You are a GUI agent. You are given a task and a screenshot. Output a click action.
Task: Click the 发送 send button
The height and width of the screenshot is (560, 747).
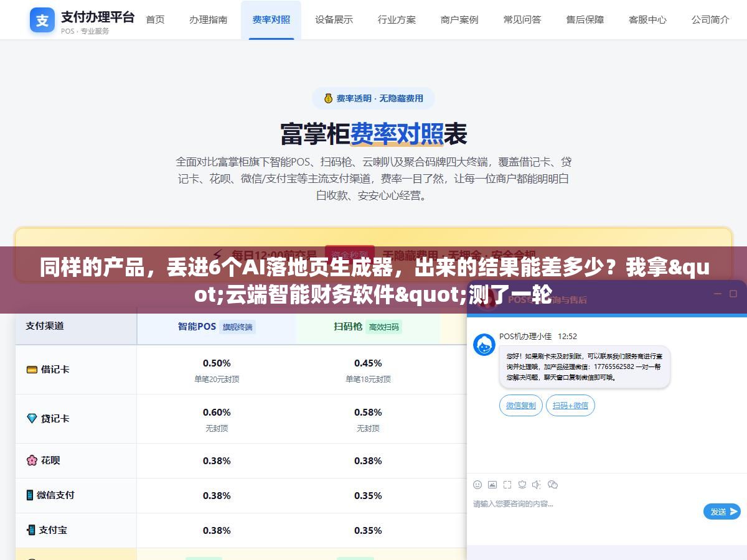pyautogui.click(x=722, y=511)
